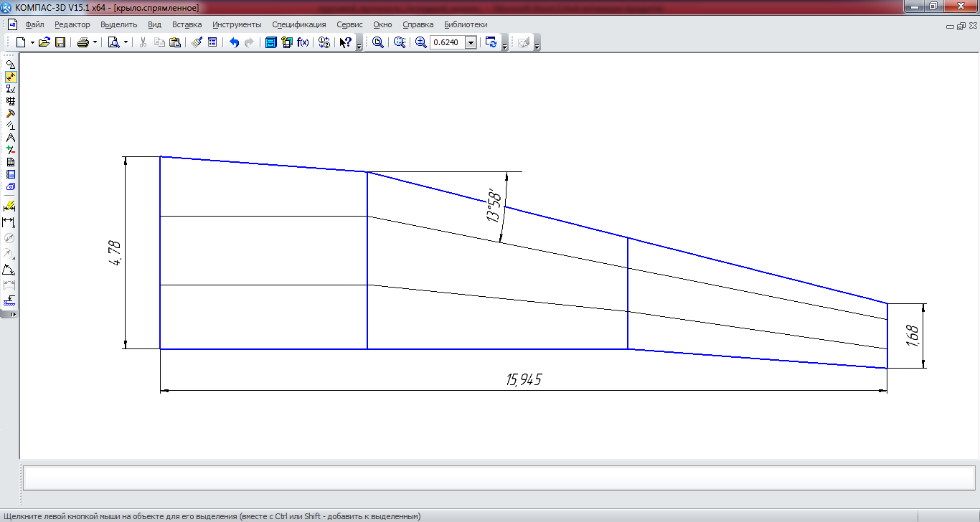Toggle the Dimensions panel button
The width and height of the screenshot is (980, 522).
coord(10,77)
